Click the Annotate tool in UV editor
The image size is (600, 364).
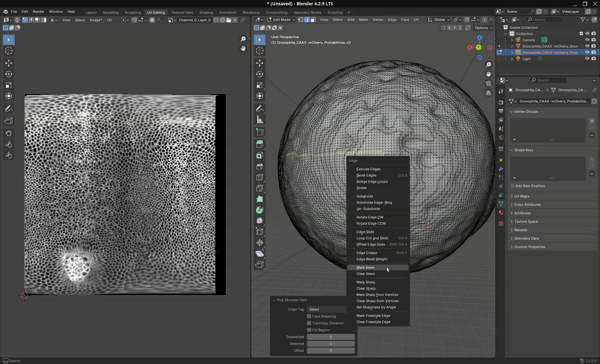coord(8,109)
